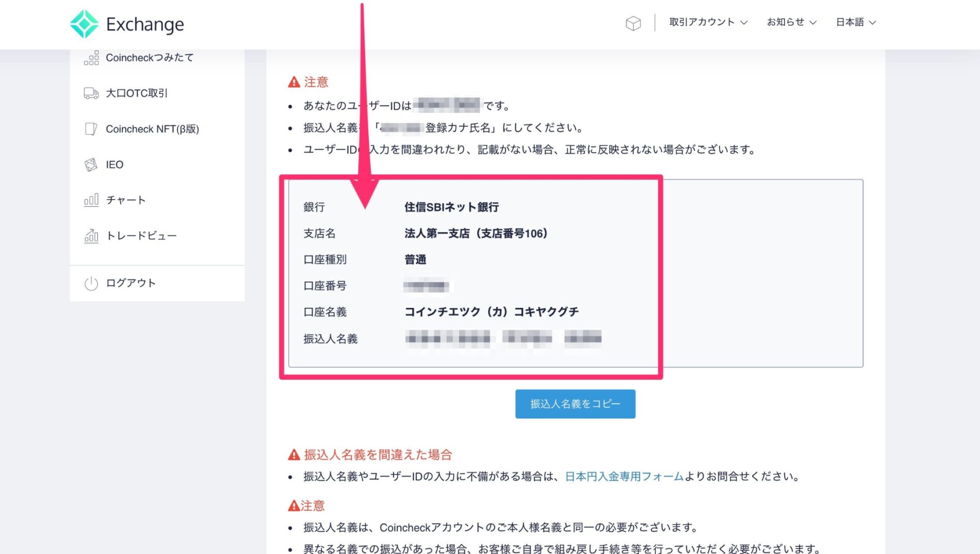Expand the お知らせ dropdown
This screenshot has width=980, height=554.
click(792, 22)
